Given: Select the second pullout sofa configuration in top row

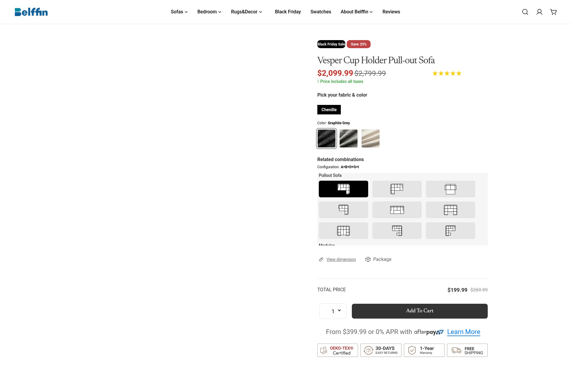Looking at the screenshot, I should [x=397, y=189].
